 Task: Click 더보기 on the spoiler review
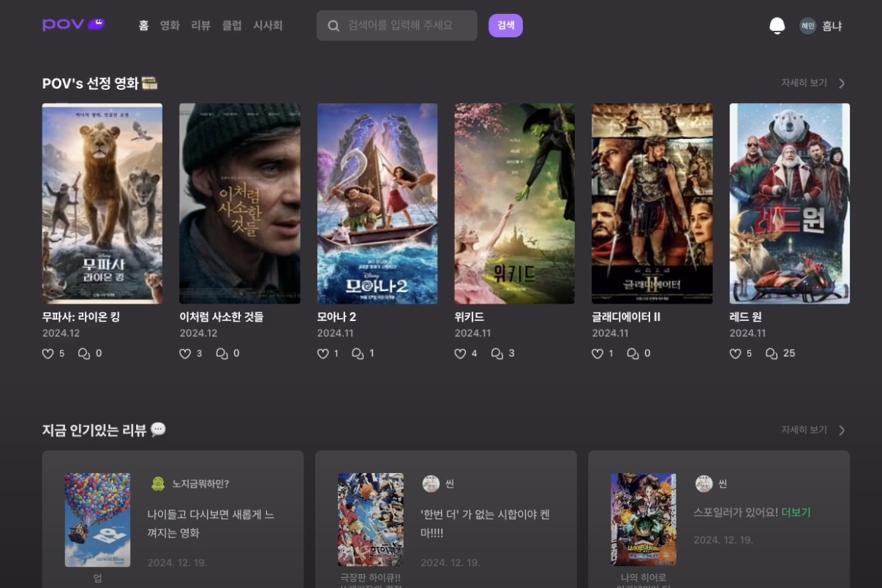pos(796,513)
